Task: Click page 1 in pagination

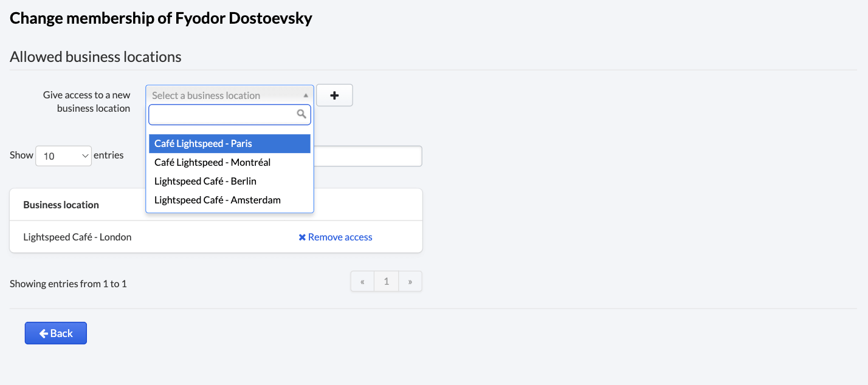Action: click(x=386, y=282)
